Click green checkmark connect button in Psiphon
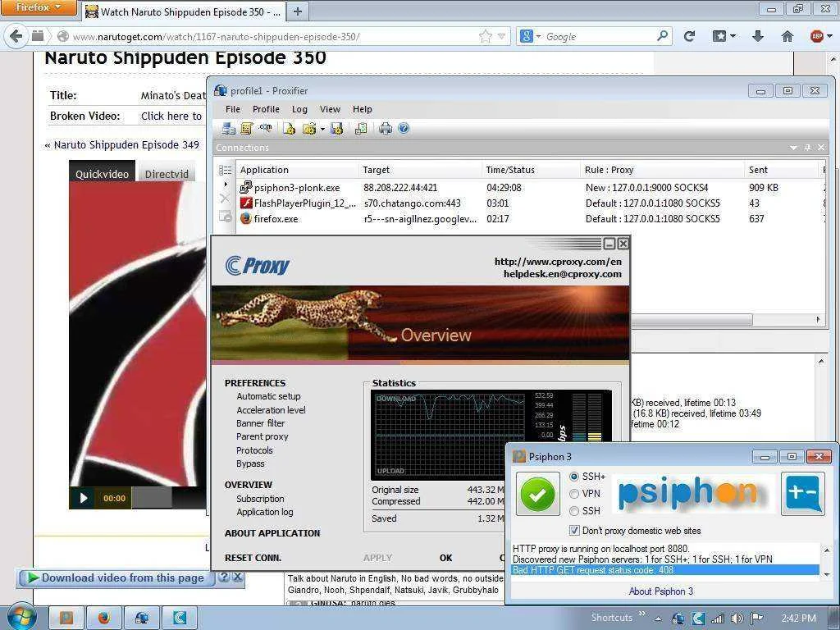This screenshot has height=630, width=840. pyautogui.click(x=538, y=494)
